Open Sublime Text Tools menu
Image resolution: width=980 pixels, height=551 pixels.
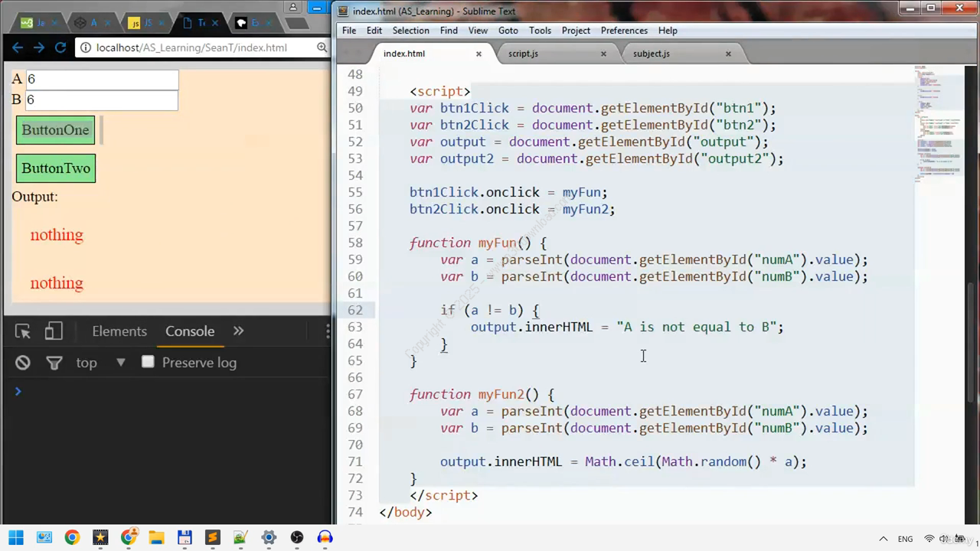pyautogui.click(x=540, y=31)
